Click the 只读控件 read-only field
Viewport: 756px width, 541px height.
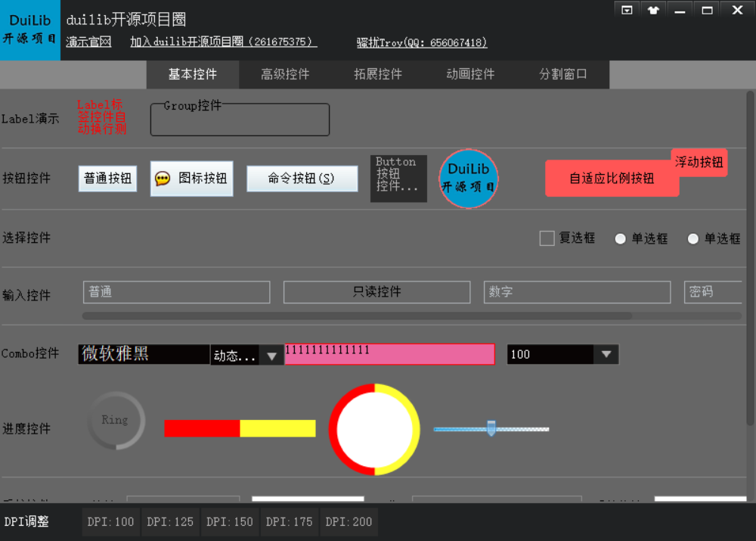click(x=377, y=292)
